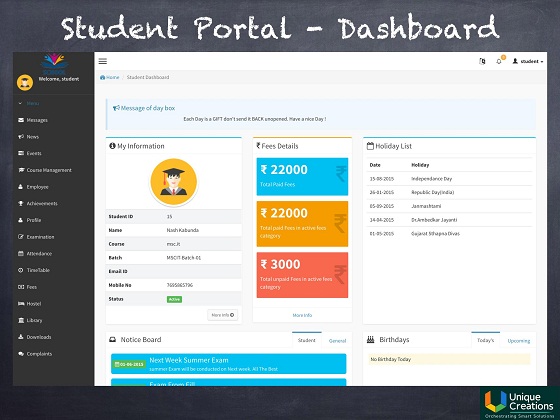
Task: Click the student avatar in My Information
Action: coord(174,182)
